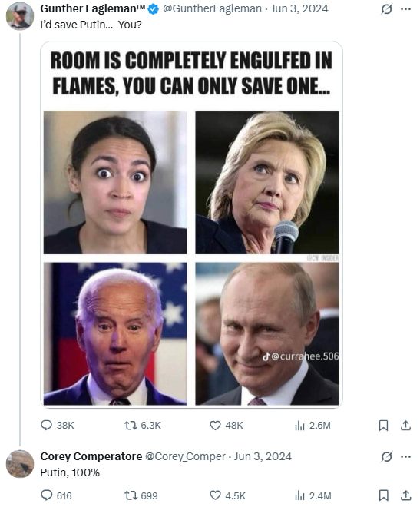
Task: Open the attached meme image
Action: click(191, 224)
